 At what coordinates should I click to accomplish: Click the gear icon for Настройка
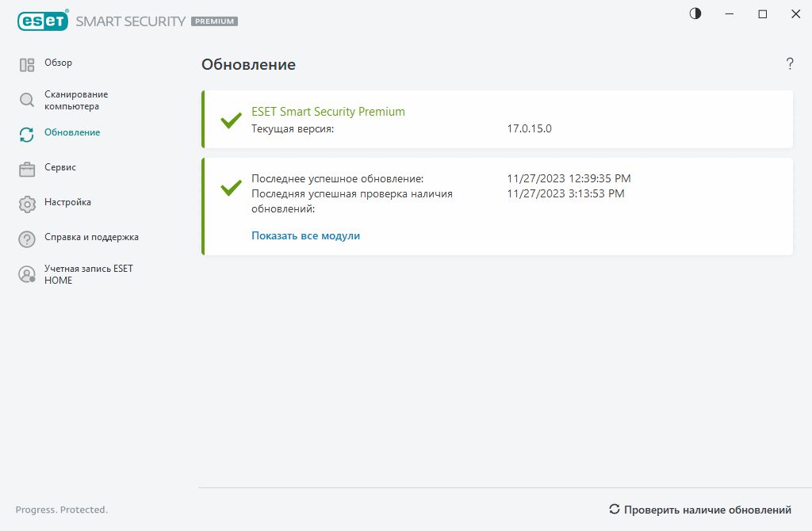[27, 204]
